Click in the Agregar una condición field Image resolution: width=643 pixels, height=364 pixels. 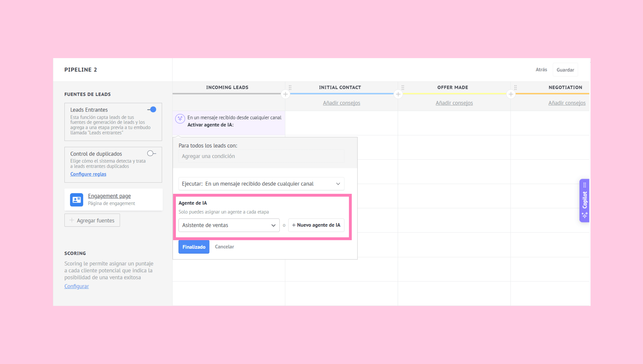coord(261,156)
